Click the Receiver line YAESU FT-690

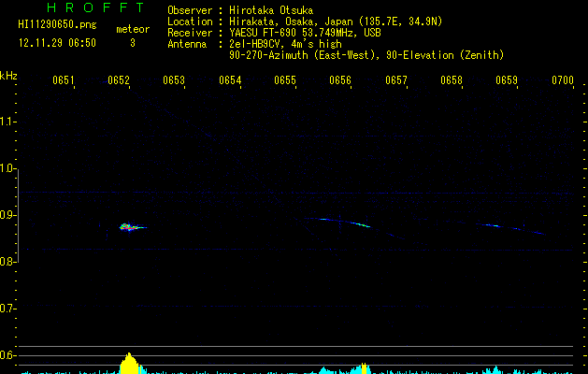pos(305,33)
